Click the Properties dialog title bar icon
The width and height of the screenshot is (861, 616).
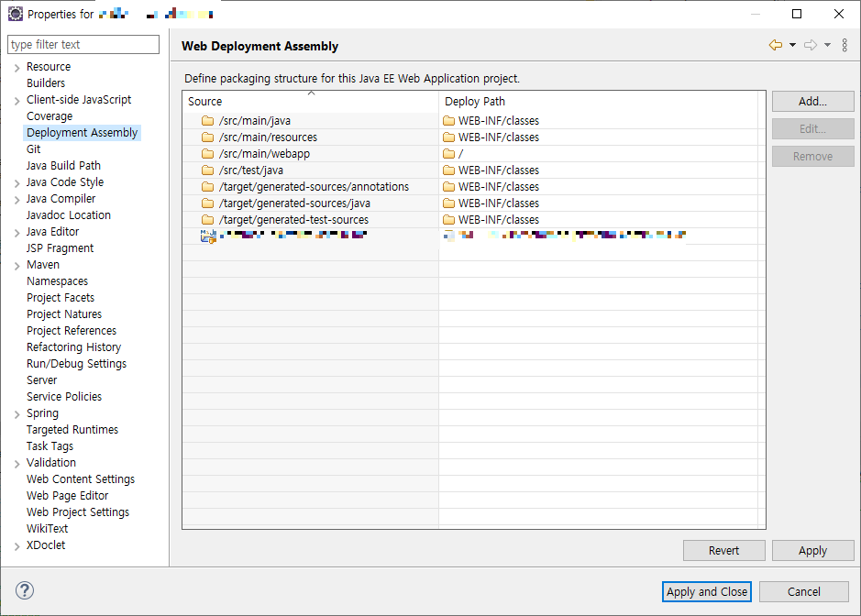tap(14, 13)
